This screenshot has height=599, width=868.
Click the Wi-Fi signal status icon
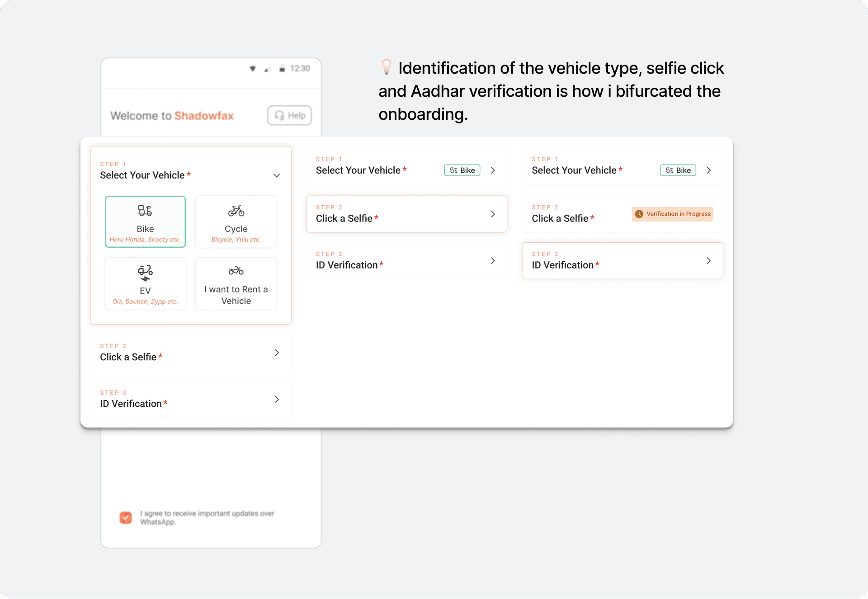(253, 69)
